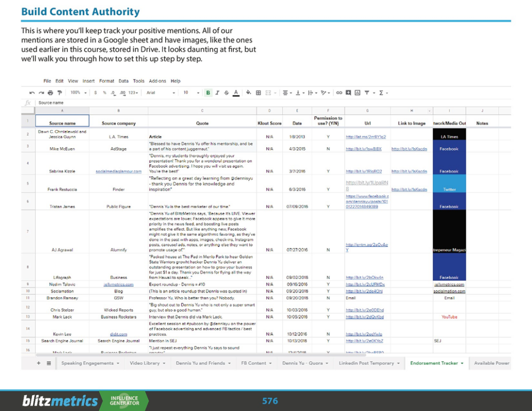Click the Merge cells icon

[268, 92]
